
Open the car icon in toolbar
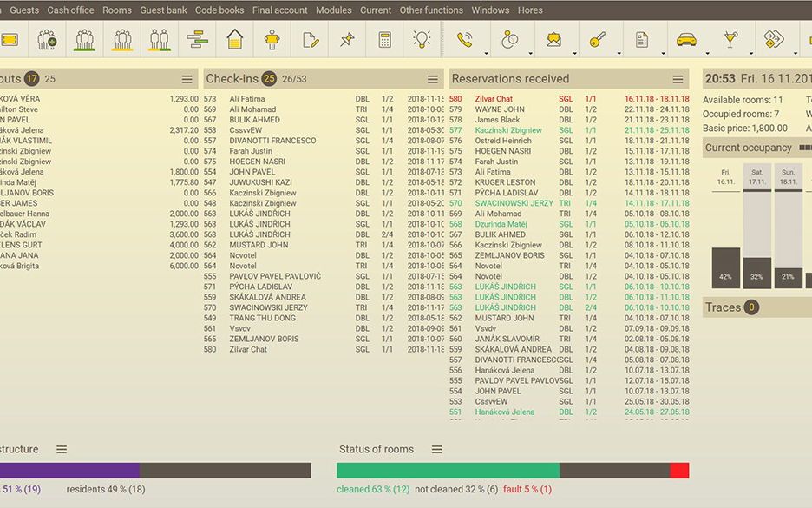(686, 40)
